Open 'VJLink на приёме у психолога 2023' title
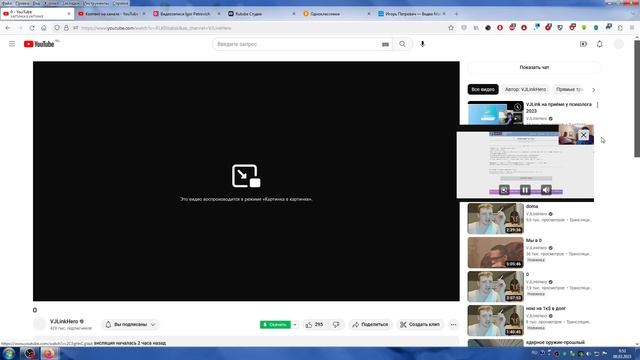Viewport: 640px width, 360px height. pos(559,108)
